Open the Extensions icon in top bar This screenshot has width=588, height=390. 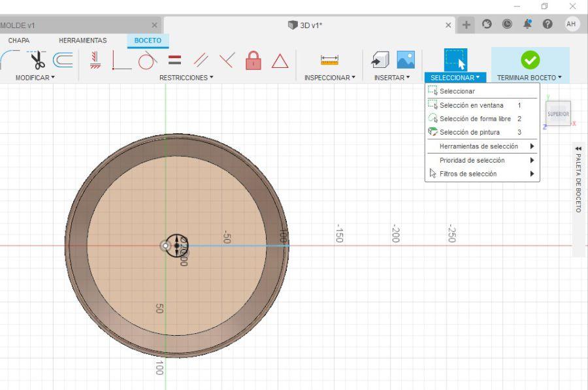(x=487, y=24)
